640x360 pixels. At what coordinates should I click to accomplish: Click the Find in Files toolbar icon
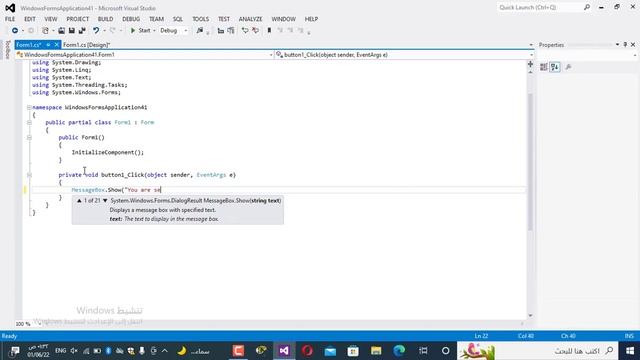[200, 31]
